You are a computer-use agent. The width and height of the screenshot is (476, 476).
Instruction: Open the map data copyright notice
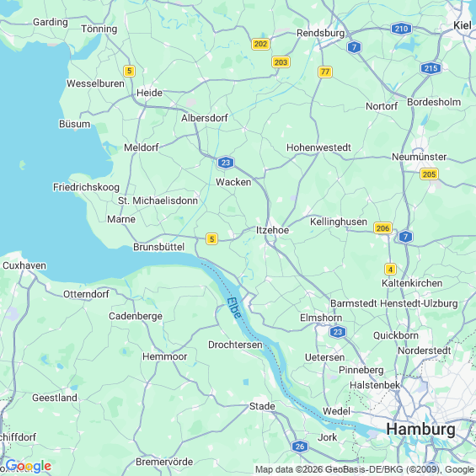(365, 469)
